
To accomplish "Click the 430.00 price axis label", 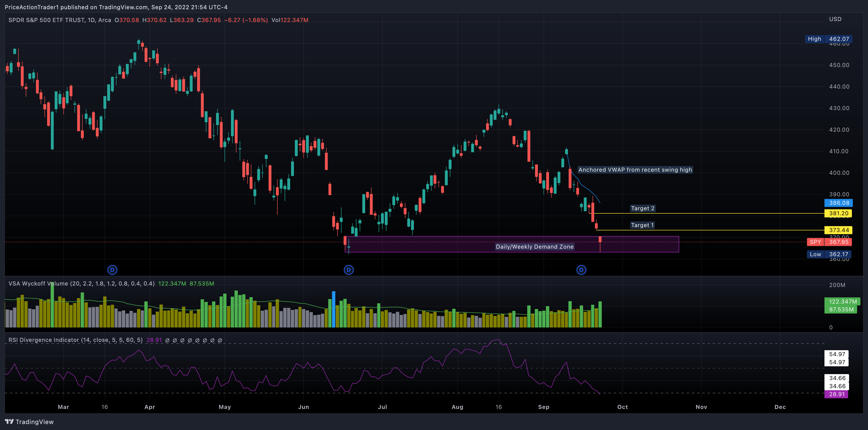I will 839,108.
